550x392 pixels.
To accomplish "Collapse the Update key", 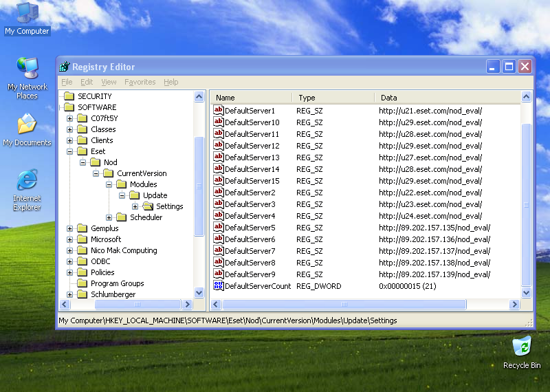I will pyautogui.click(x=122, y=195).
